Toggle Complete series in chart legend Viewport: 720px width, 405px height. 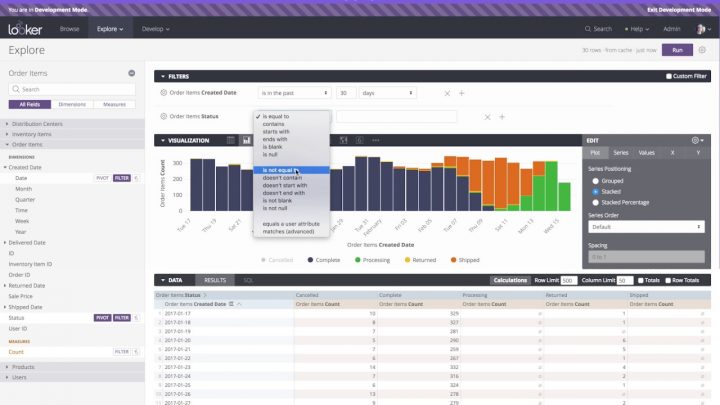(324, 260)
